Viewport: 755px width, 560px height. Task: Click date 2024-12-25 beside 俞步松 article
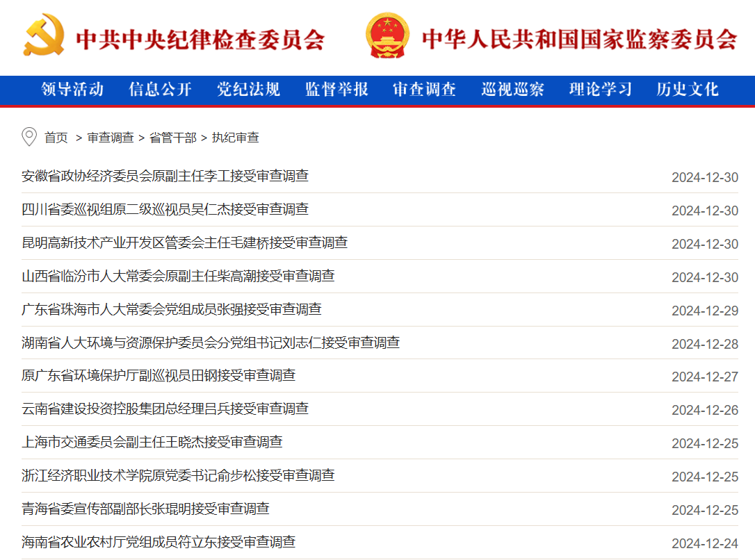[705, 477]
